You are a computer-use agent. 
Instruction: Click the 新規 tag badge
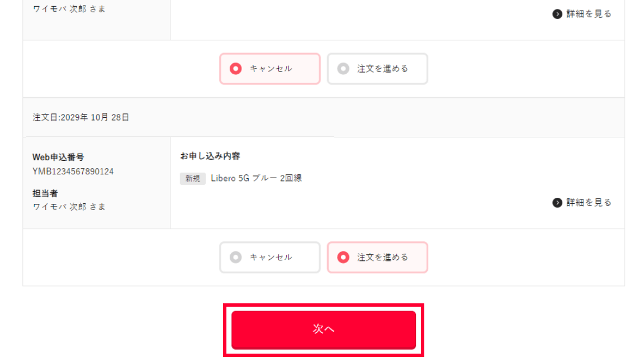tap(192, 179)
